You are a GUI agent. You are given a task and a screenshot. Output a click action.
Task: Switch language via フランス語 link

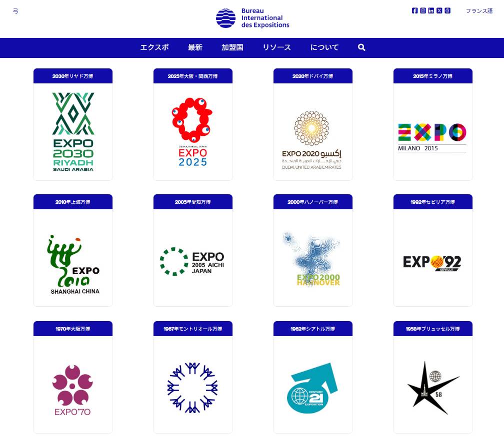click(x=479, y=11)
